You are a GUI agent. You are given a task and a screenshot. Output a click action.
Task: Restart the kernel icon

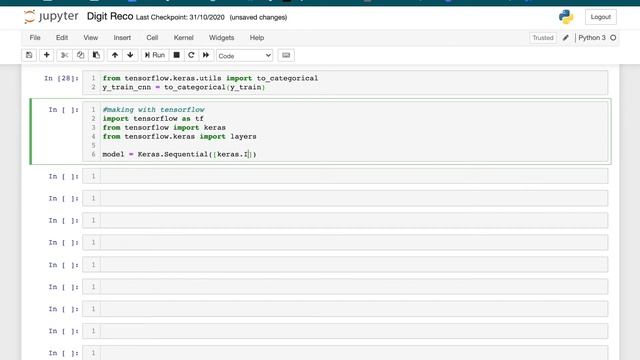(191, 55)
